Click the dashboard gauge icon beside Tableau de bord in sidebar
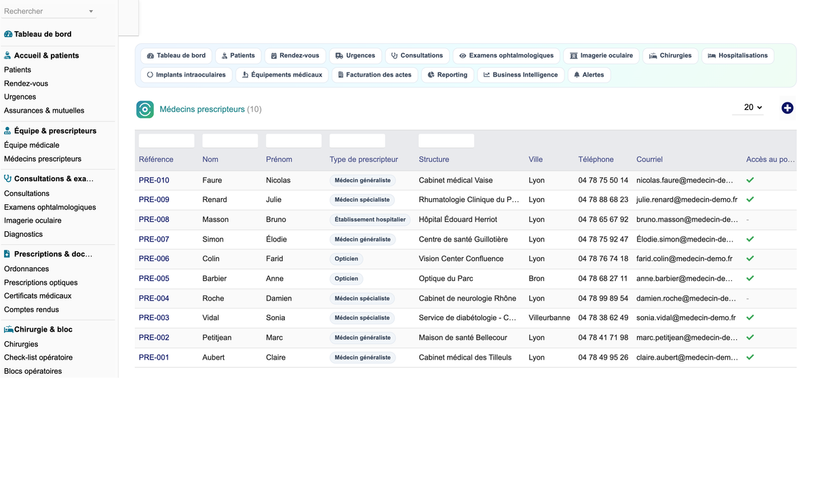 coord(8,34)
